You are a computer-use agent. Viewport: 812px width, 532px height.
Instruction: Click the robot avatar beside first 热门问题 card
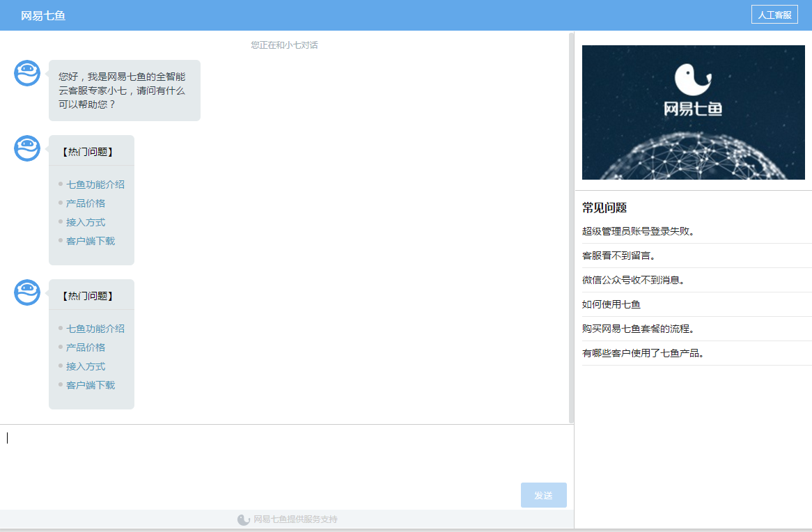(27, 149)
